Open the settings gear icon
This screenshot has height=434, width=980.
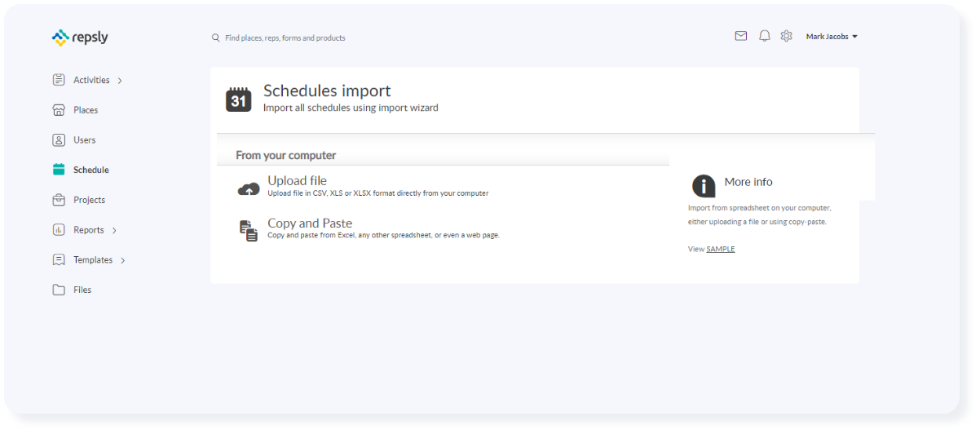tap(786, 36)
